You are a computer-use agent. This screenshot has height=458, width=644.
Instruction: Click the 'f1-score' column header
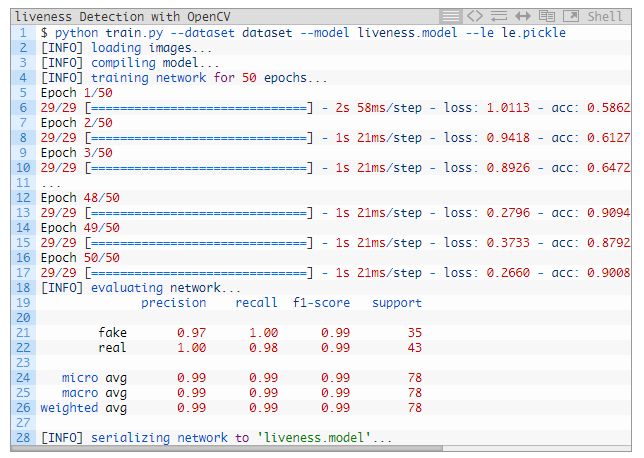[x=321, y=303]
